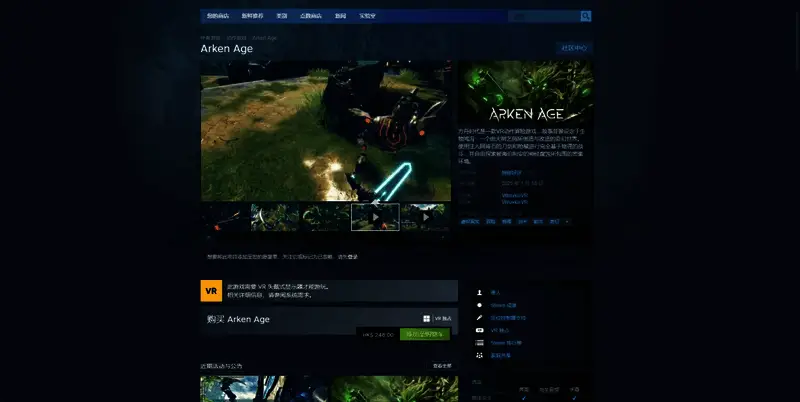Click the single-player person icon
The width and height of the screenshot is (800, 402).
click(480, 292)
